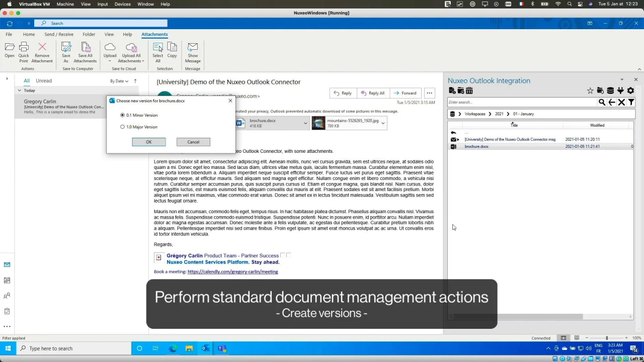Sort Nuxeo list by Modified column
Image resolution: width=644 pixels, height=362 pixels.
pyautogui.click(x=597, y=125)
